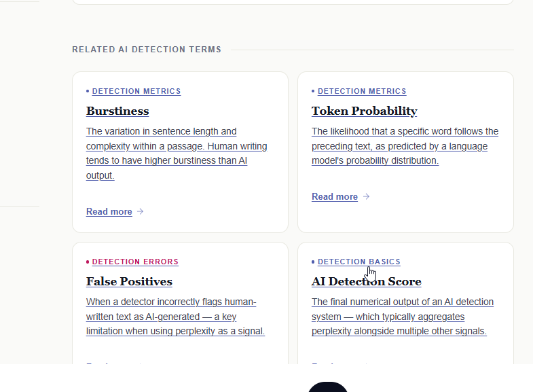This screenshot has width=533, height=392.
Task: Select the Detection Basics category tag
Action: [359, 262]
